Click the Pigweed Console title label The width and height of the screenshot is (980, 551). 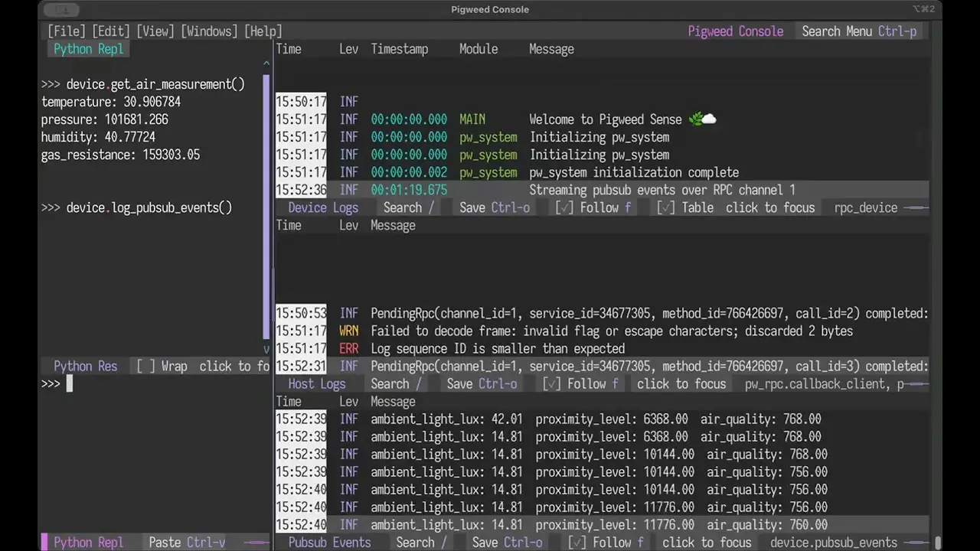click(735, 31)
